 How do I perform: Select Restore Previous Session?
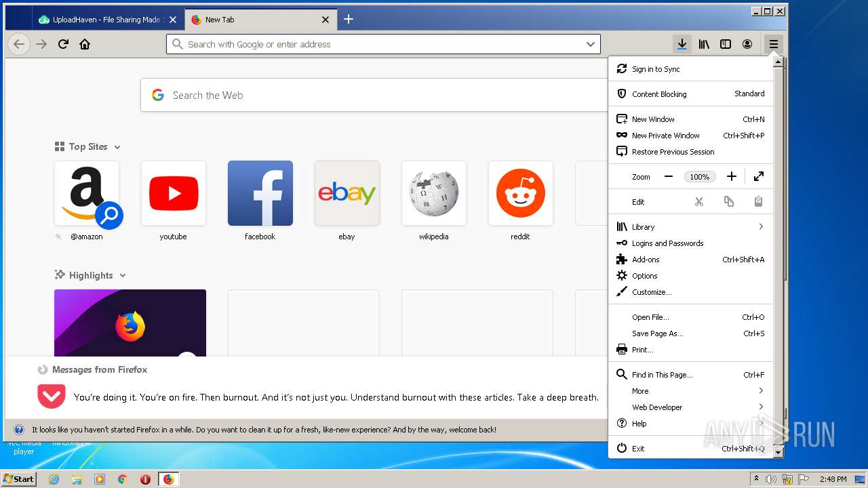pos(690,152)
